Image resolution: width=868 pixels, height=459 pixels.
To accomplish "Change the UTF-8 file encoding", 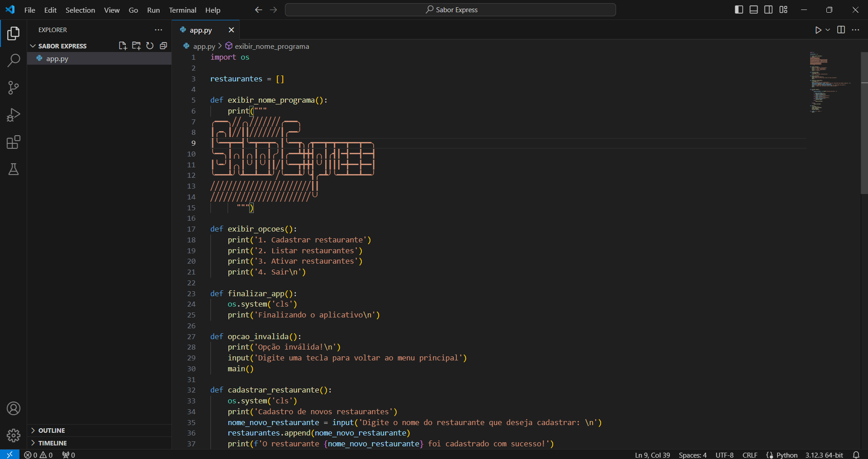I will tap(725, 455).
